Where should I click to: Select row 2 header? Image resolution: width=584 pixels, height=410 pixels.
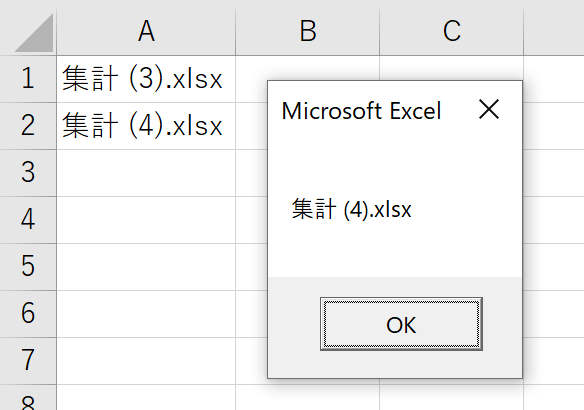[28, 126]
